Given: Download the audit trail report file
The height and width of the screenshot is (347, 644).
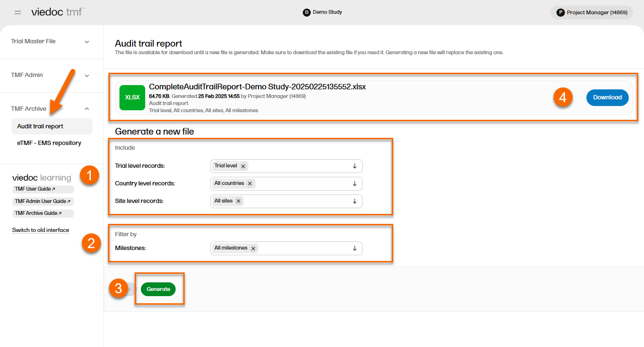Looking at the screenshot, I should [607, 97].
